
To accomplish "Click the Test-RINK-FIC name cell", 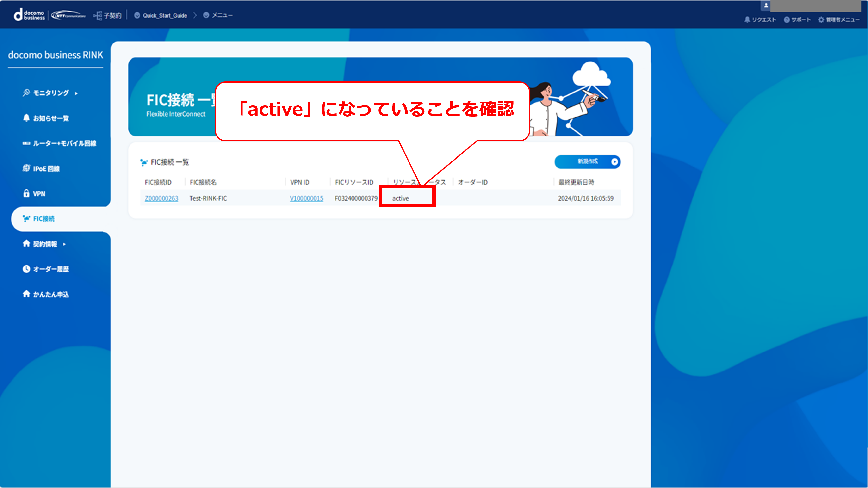I will 208,198.
